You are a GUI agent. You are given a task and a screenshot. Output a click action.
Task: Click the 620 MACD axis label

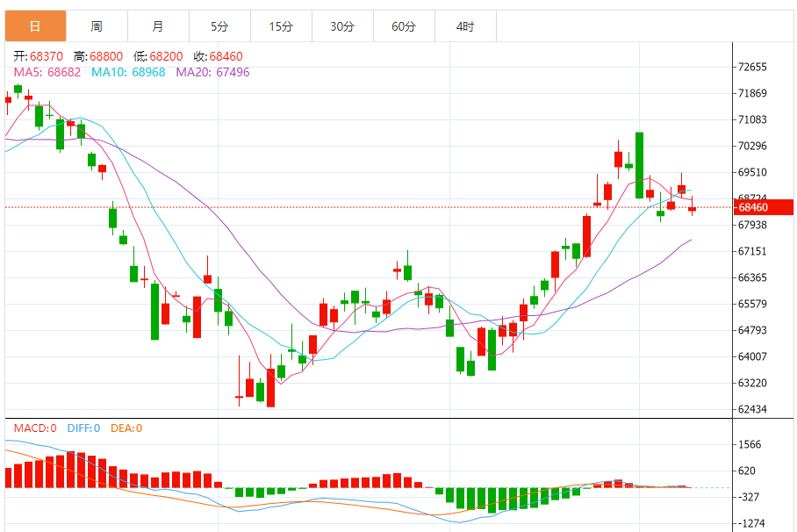click(747, 471)
